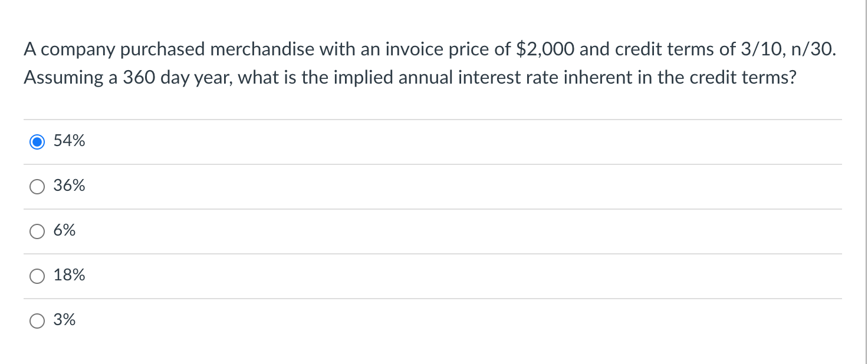Mark the 18% radio button
This screenshot has width=868, height=364.
click(37, 276)
